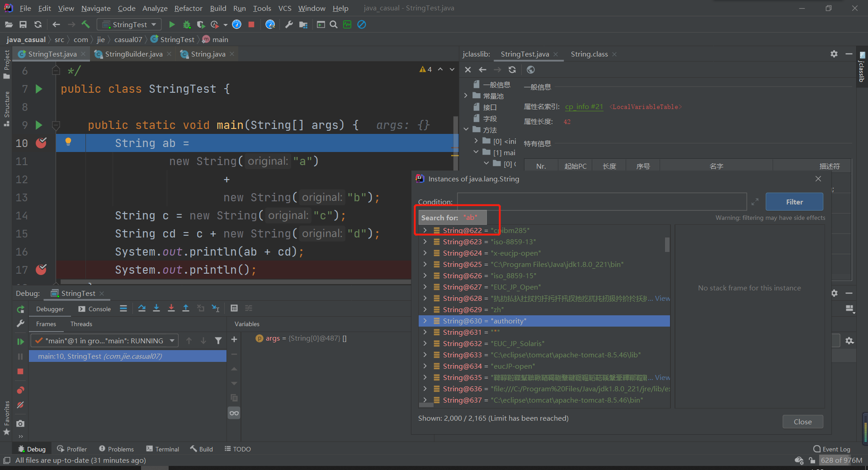Screen dimensions: 868x470
Task: Open StringTest run configuration dropdown
Action: 129,24
